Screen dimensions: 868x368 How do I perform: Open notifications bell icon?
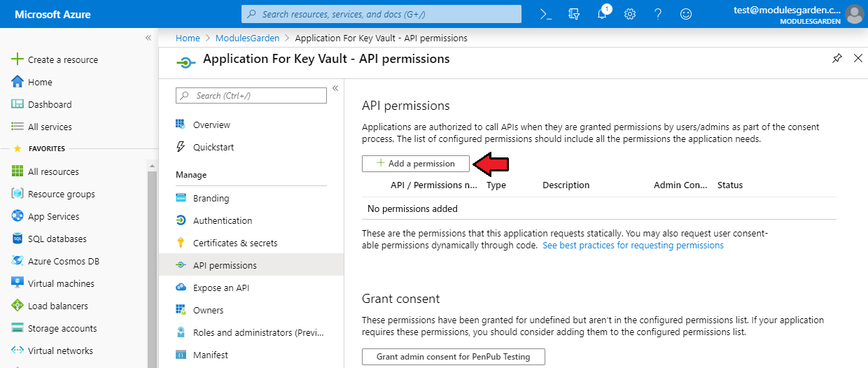click(602, 14)
